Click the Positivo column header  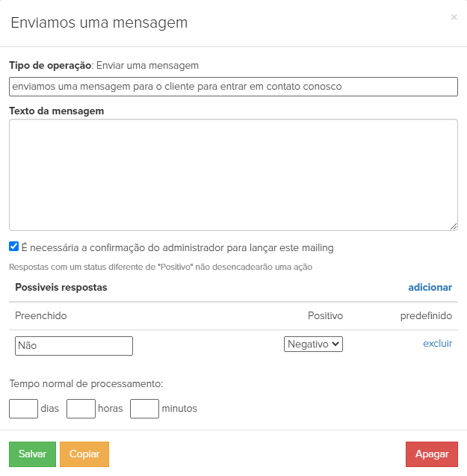point(325,316)
